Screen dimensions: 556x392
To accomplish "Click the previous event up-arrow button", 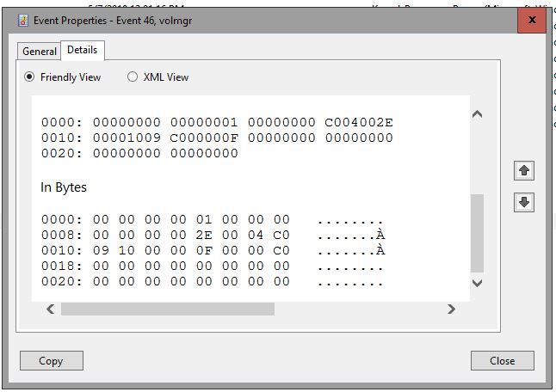I will pos(524,171).
